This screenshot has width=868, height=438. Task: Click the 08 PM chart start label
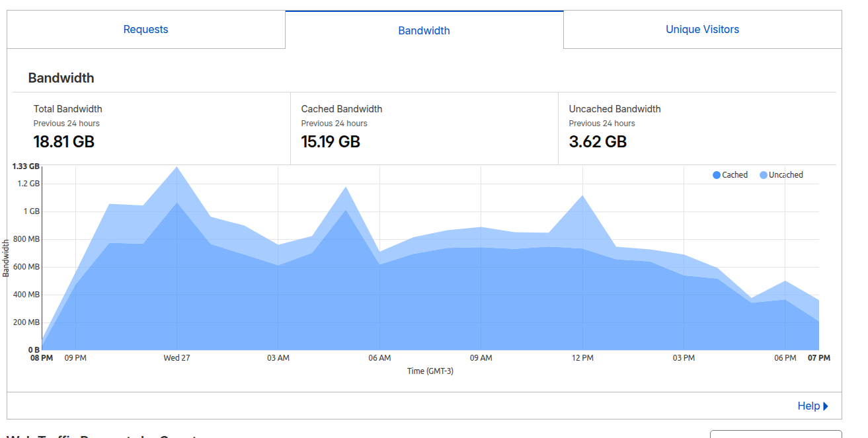(x=42, y=358)
